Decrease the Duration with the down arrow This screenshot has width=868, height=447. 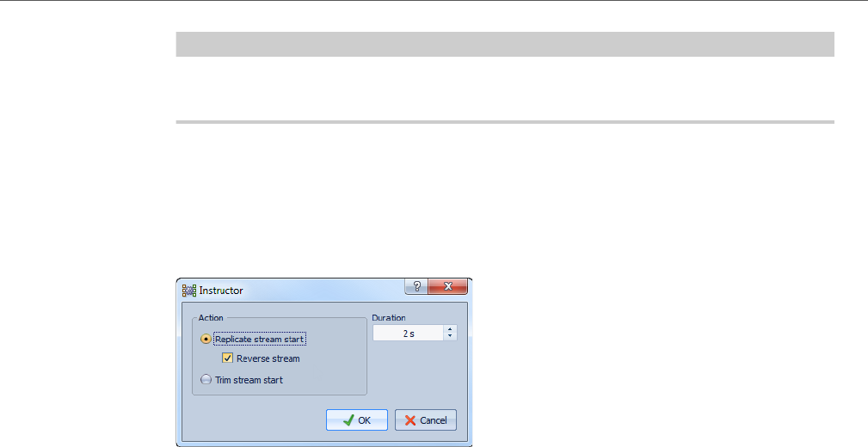450,337
